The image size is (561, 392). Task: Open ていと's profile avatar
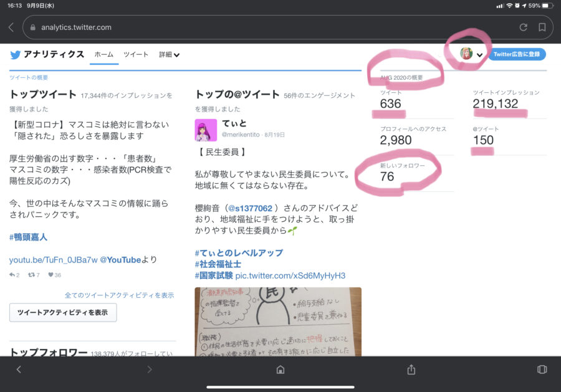[206, 131]
